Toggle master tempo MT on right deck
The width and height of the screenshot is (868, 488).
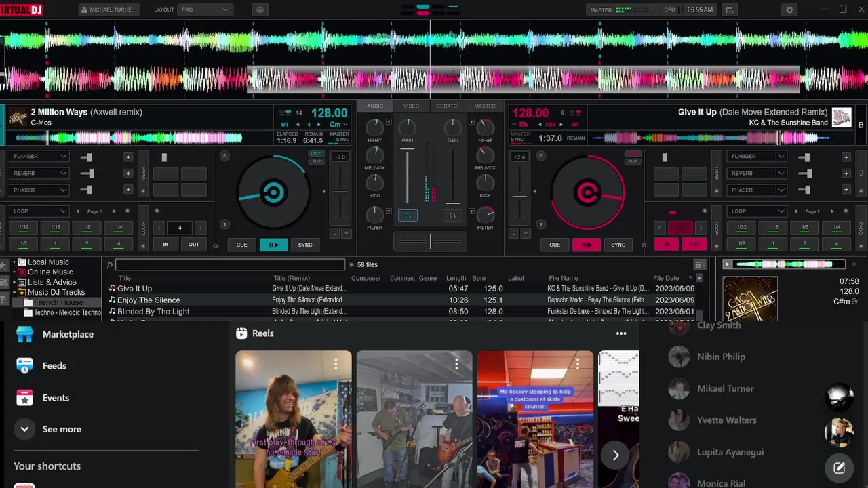point(575,125)
